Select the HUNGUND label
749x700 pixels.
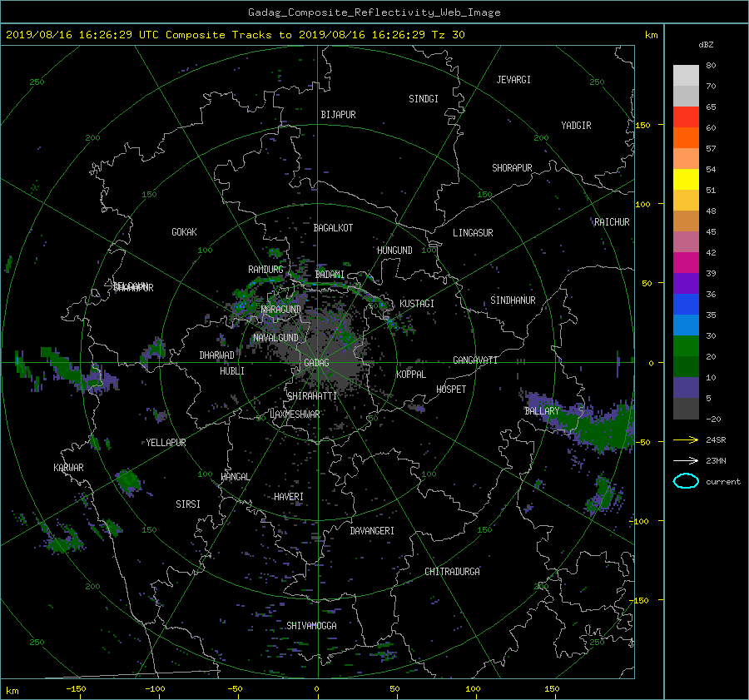[x=394, y=251]
